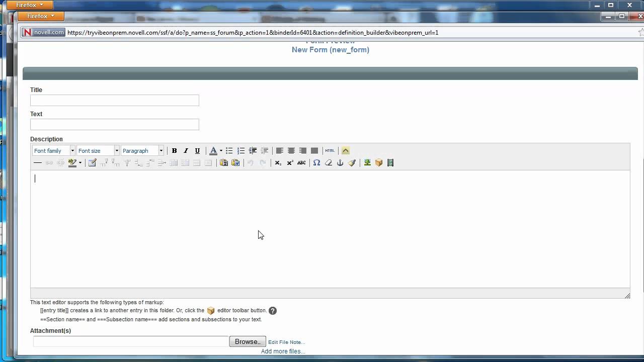Grab the editor resize handle corner
644x362 pixels.
click(x=627, y=295)
